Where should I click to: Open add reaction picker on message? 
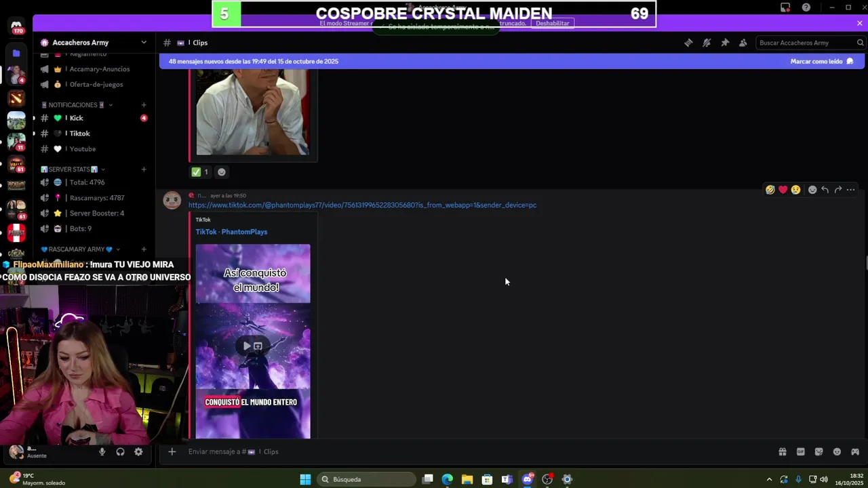[x=812, y=190]
